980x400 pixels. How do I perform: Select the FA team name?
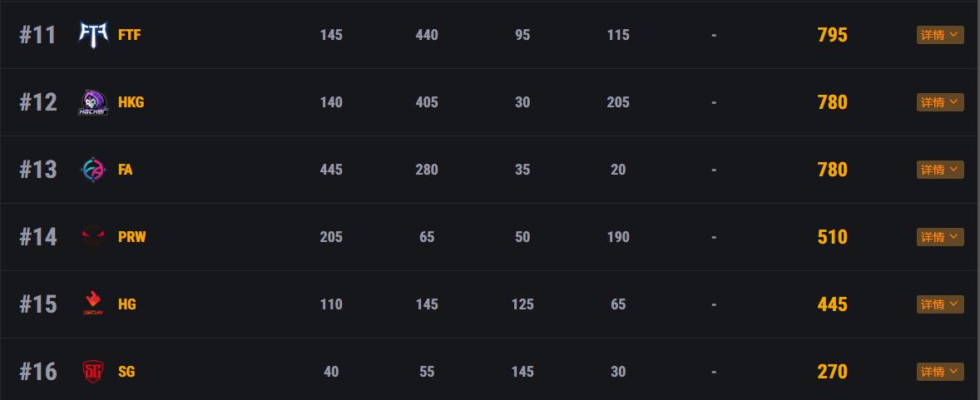click(126, 170)
